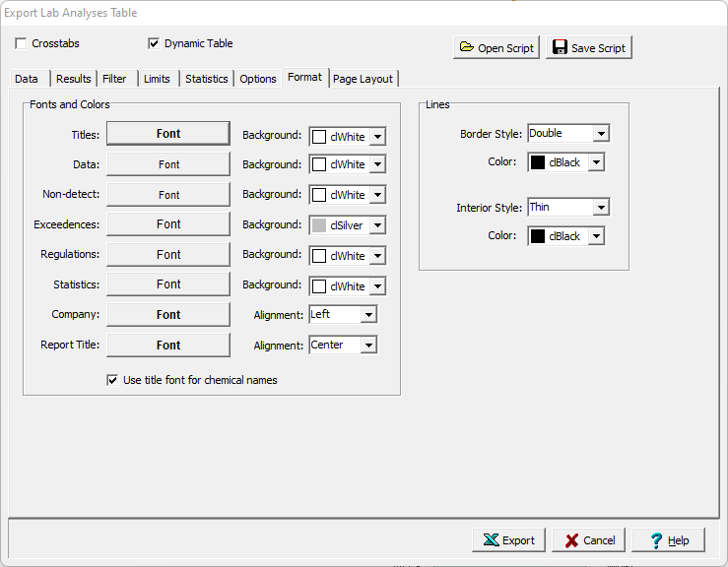Click the Titles Font button
728x567 pixels.
(168, 134)
